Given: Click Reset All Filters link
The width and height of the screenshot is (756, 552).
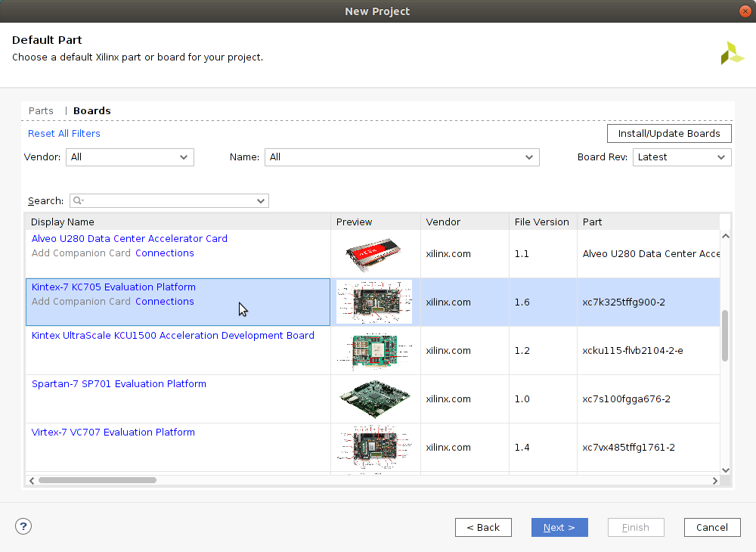Looking at the screenshot, I should pos(64,134).
